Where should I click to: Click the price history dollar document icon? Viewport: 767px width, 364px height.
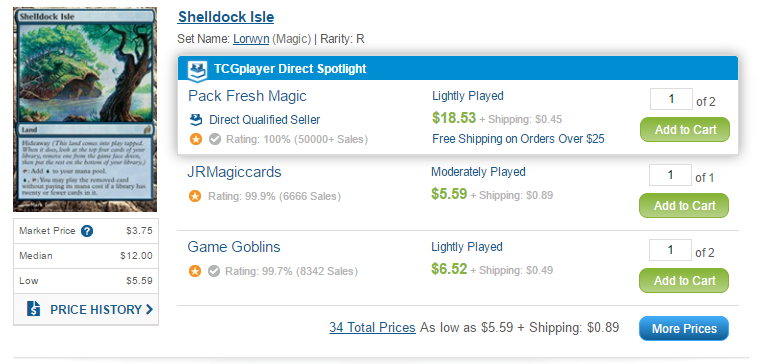[33, 309]
